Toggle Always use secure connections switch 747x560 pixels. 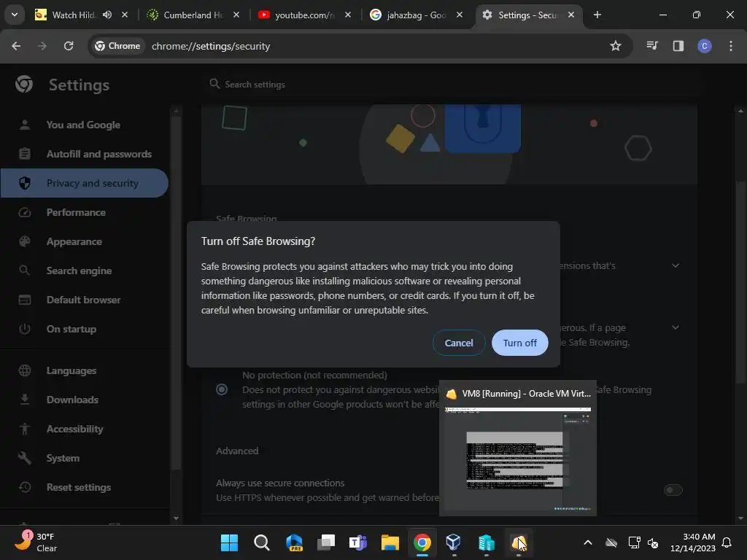point(673,490)
